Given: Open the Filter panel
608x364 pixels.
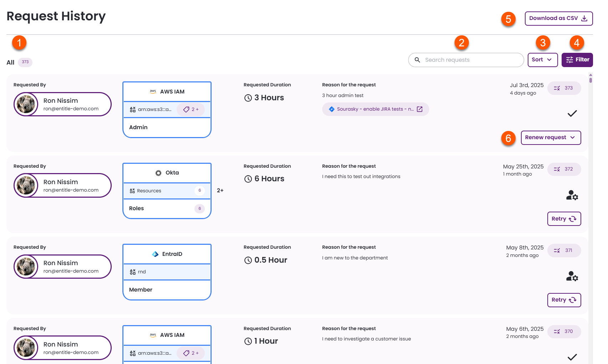Looking at the screenshot, I should [577, 60].
